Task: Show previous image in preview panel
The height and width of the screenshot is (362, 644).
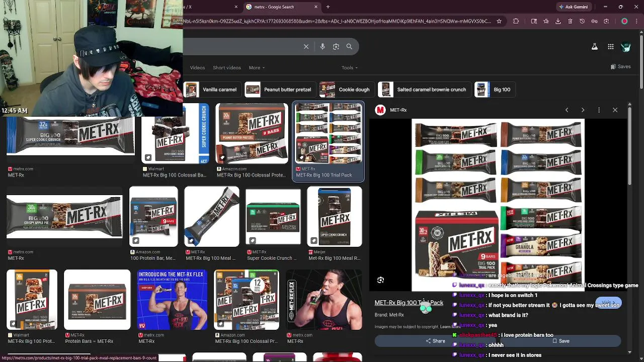Action: click(x=567, y=110)
